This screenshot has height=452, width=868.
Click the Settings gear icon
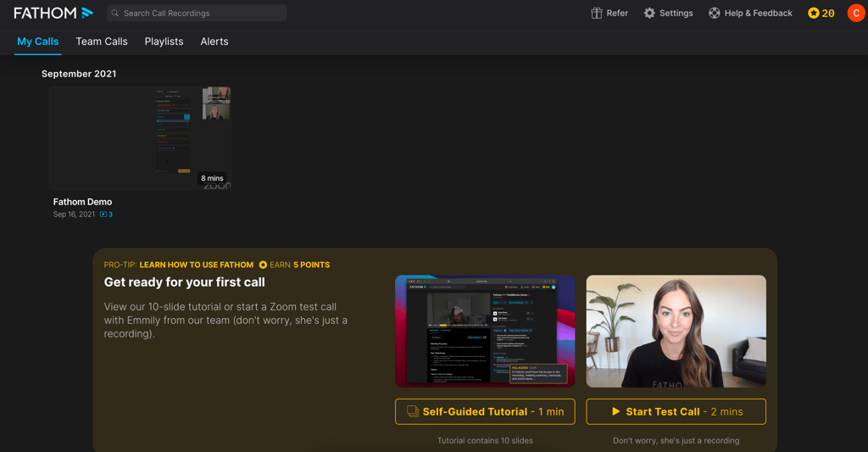click(649, 13)
